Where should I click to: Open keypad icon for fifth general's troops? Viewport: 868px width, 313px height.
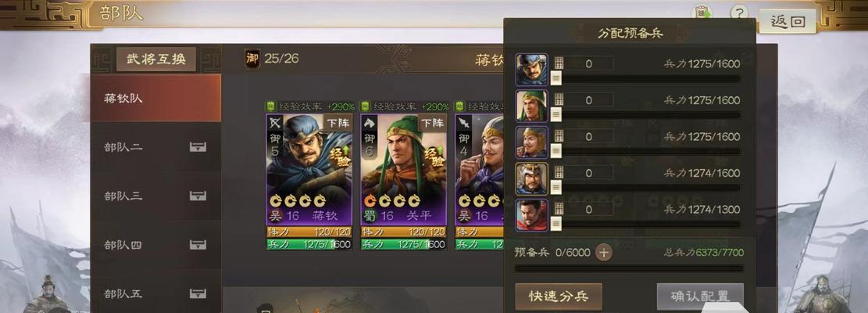(x=559, y=209)
